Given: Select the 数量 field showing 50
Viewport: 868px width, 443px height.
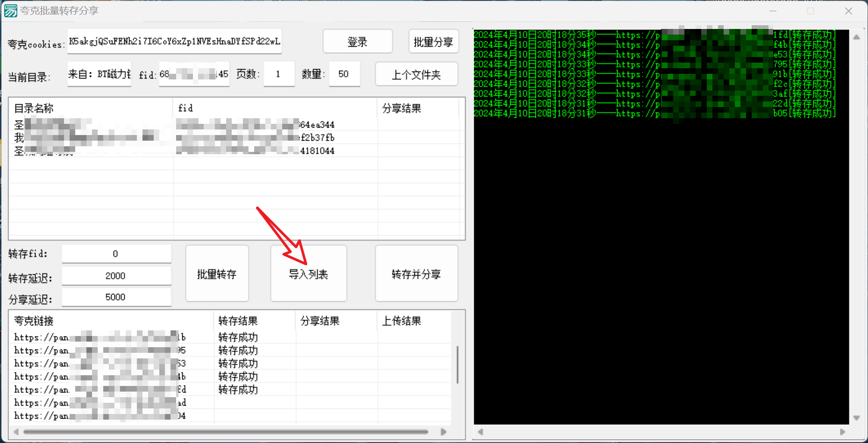Looking at the screenshot, I should coord(344,74).
